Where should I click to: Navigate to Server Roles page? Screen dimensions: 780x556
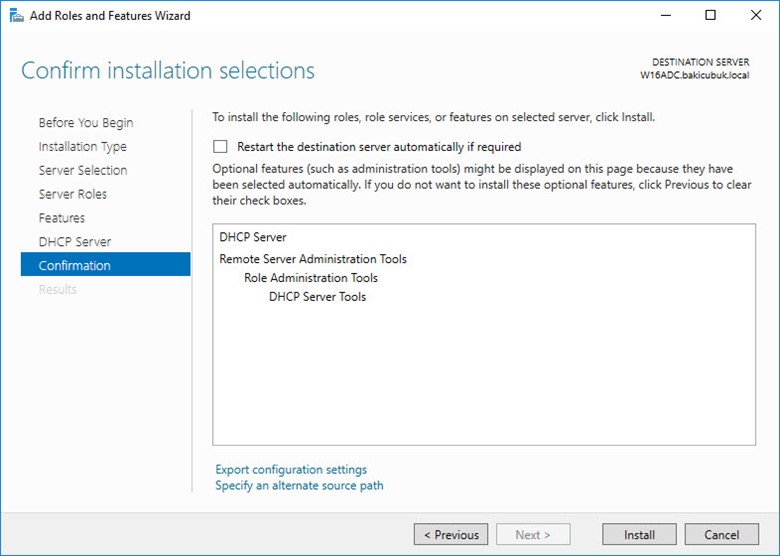pyautogui.click(x=72, y=194)
